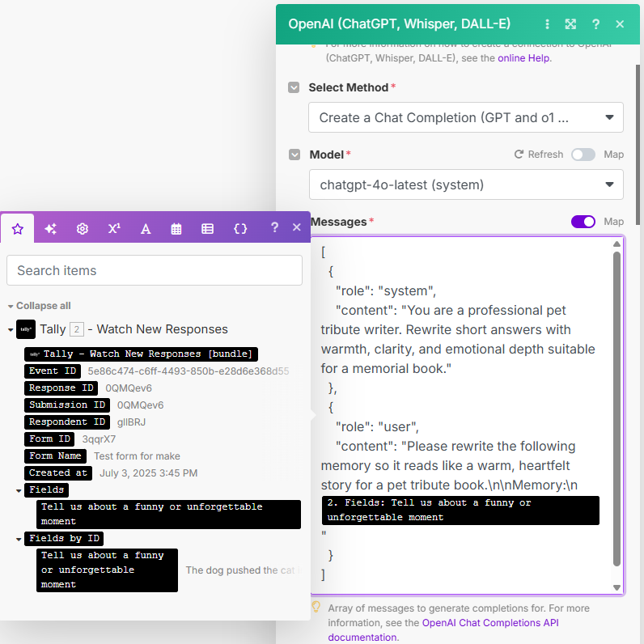Click the value 'The dog pushed the cat'
Image resolution: width=644 pixels, height=644 pixels.
click(x=244, y=570)
